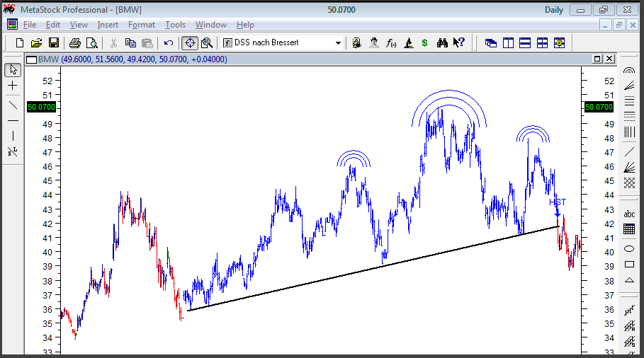Screen dimensions: 644x358
Task: Open the Indicator Builder f(x) icon
Action: [x=391, y=42]
